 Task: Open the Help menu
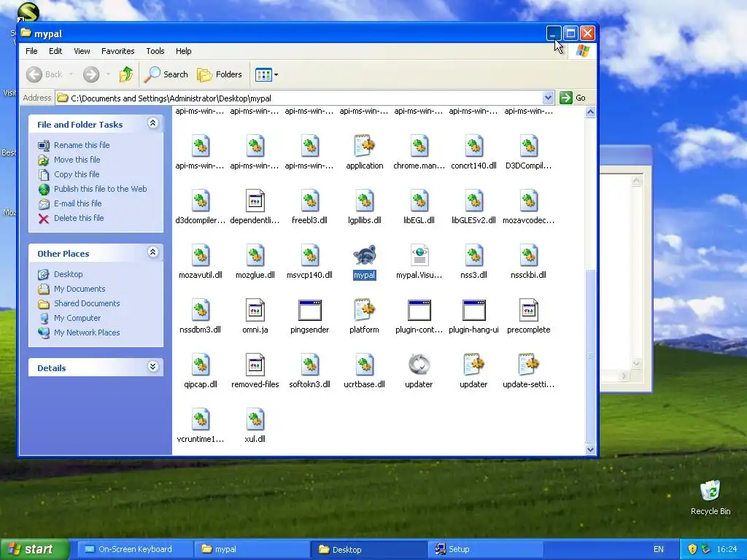coord(183,51)
